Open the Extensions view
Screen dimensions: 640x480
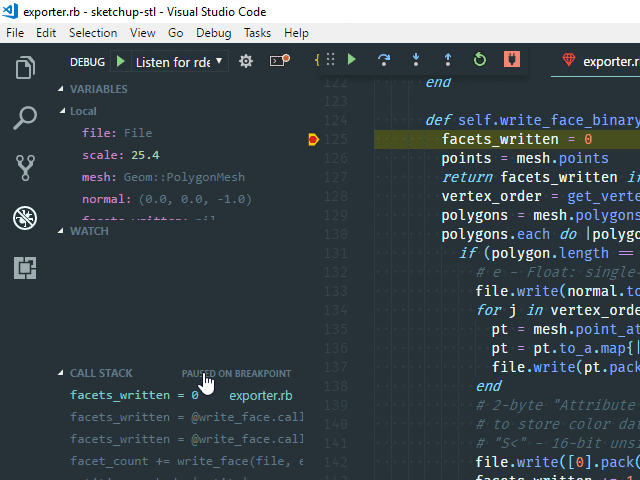[25, 267]
